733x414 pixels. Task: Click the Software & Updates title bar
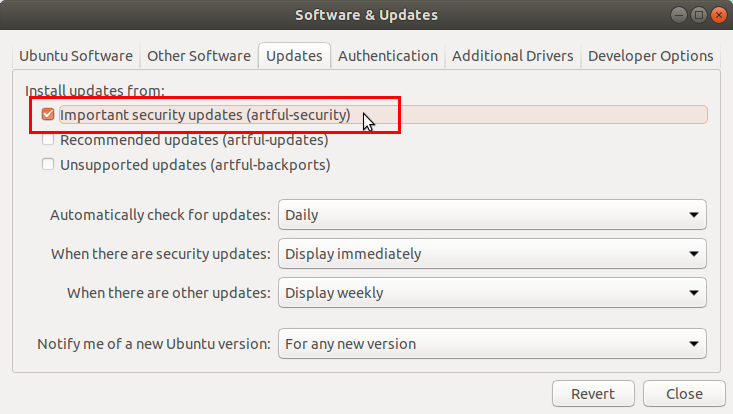click(366, 15)
